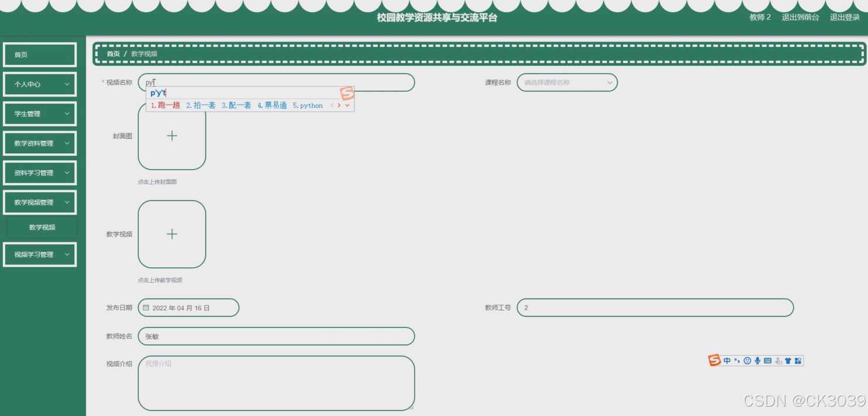
Task: Go to the next candidate page arrow
Action: [x=339, y=106]
